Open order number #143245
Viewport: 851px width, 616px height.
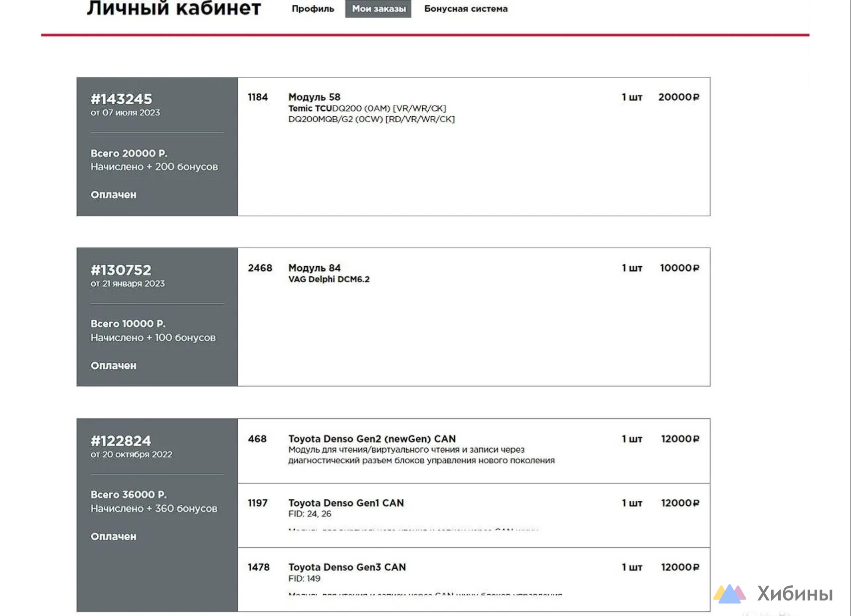(x=121, y=99)
